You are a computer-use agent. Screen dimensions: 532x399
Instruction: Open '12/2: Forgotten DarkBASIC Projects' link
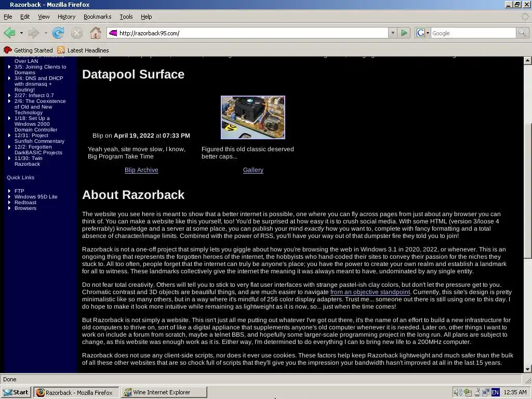click(38, 150)
